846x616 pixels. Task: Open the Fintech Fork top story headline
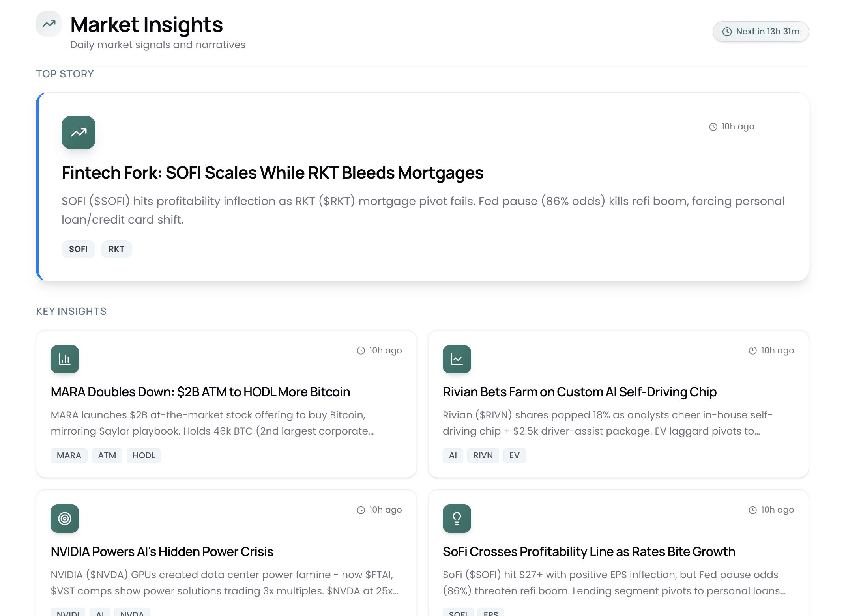pyautogui.click(x=272, y=173)
